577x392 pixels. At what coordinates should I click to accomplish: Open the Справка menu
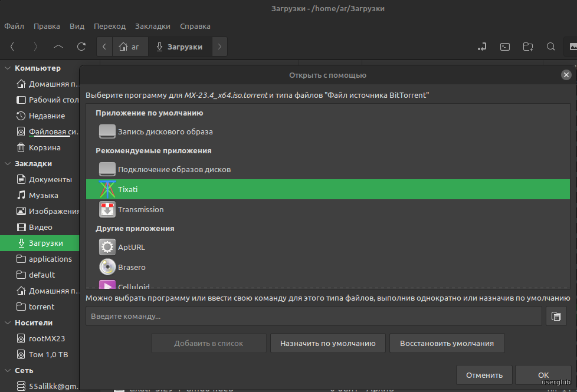click(195, 26)
